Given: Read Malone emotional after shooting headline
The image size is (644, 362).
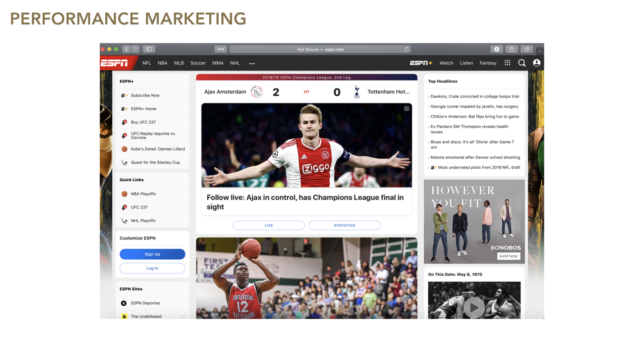Looking at the screenshot, I should pos(475,158).
